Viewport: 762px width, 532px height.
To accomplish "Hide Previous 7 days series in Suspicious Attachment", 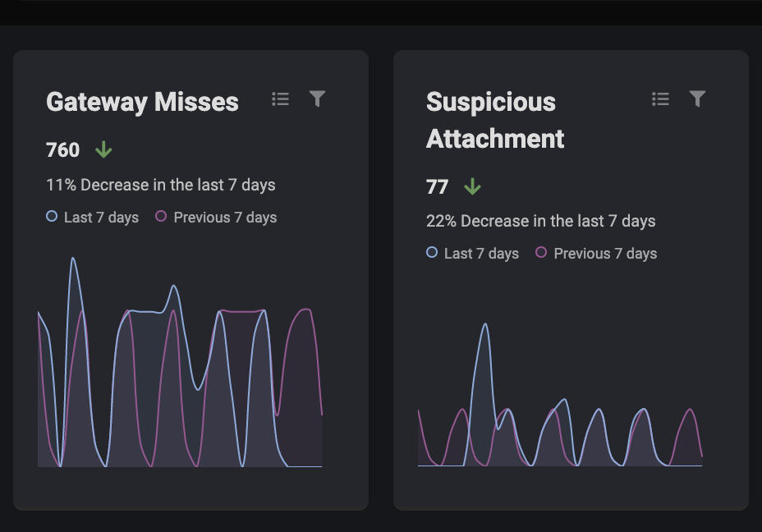I will [596, 254].
